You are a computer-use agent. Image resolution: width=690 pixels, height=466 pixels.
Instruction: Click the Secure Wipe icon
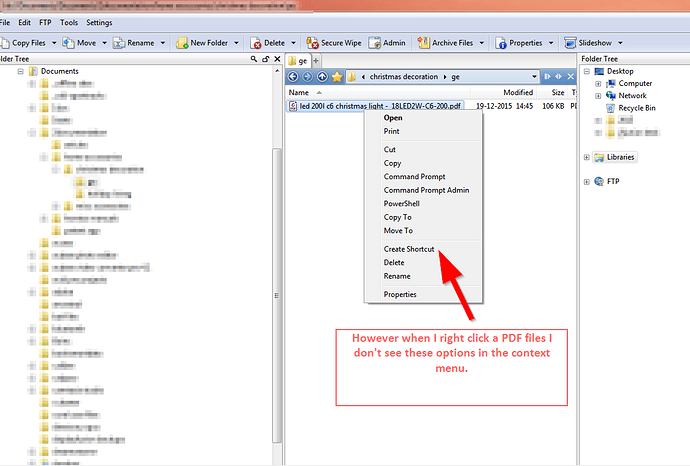click(x=312, y=43)
